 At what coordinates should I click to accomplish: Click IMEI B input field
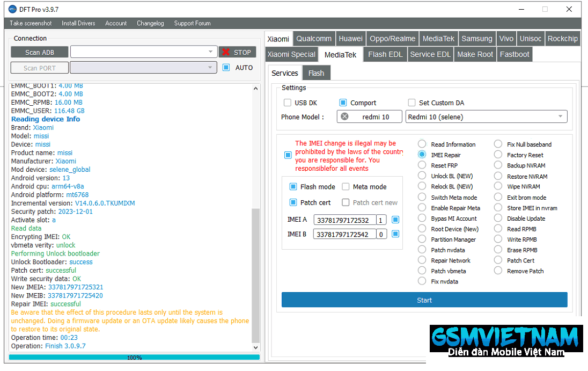point(345,234)
